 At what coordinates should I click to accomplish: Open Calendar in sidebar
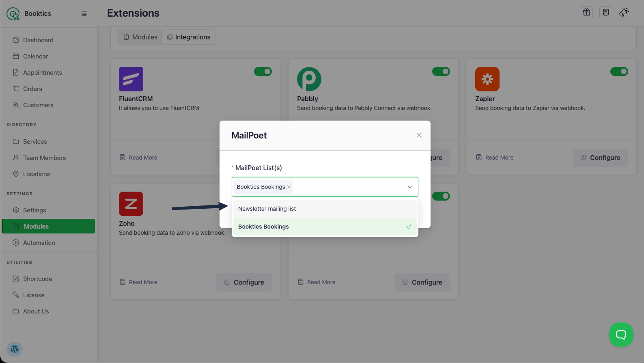click(48, 56)
